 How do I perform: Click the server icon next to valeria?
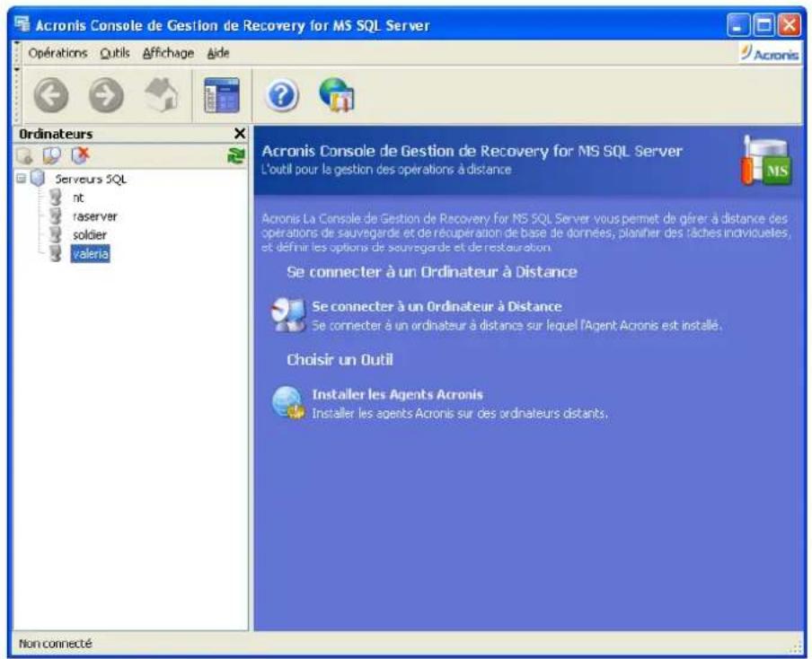(x=55, y=253)
